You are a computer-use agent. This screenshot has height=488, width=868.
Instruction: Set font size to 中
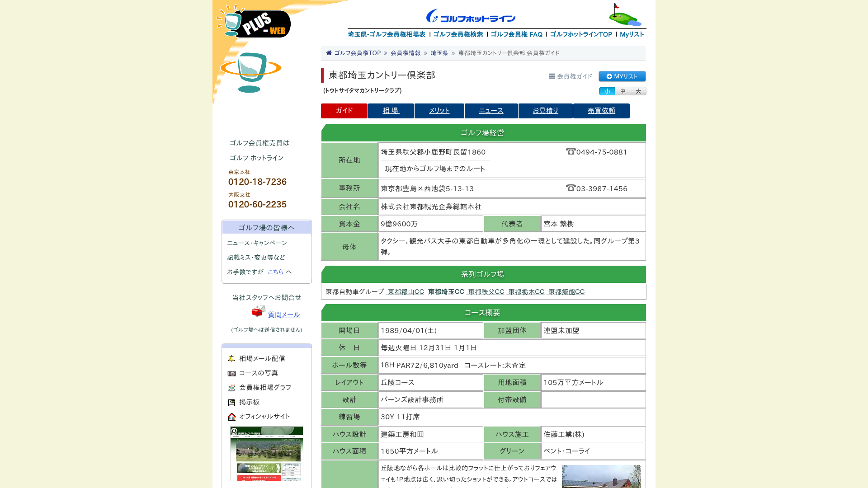point(623,91)
